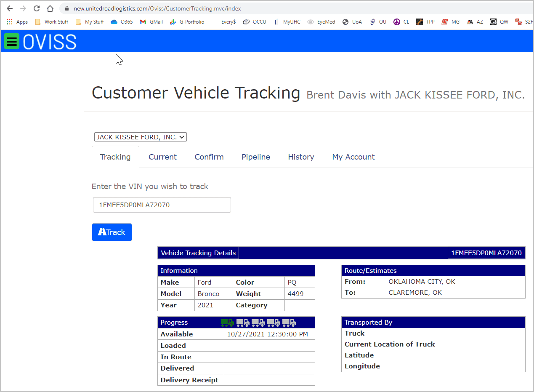Open the GMail bookmark

pyautogui.click(x=151, y=22)
